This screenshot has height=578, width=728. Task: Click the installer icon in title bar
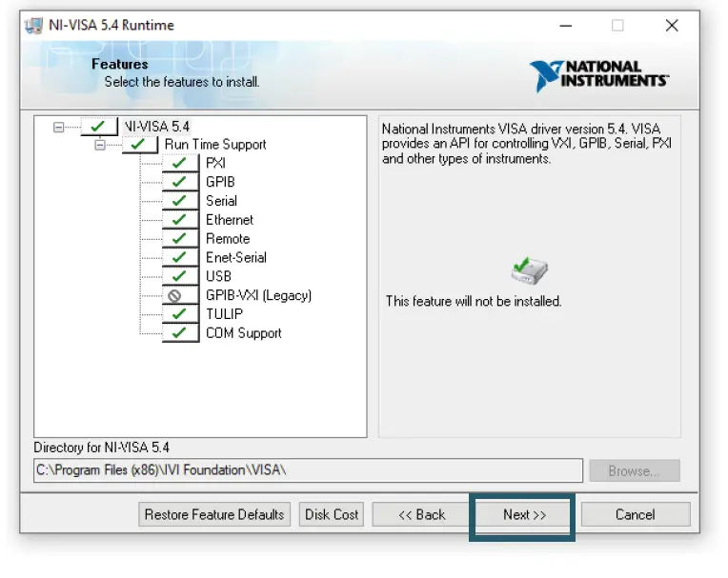click(x=33, y=25)
